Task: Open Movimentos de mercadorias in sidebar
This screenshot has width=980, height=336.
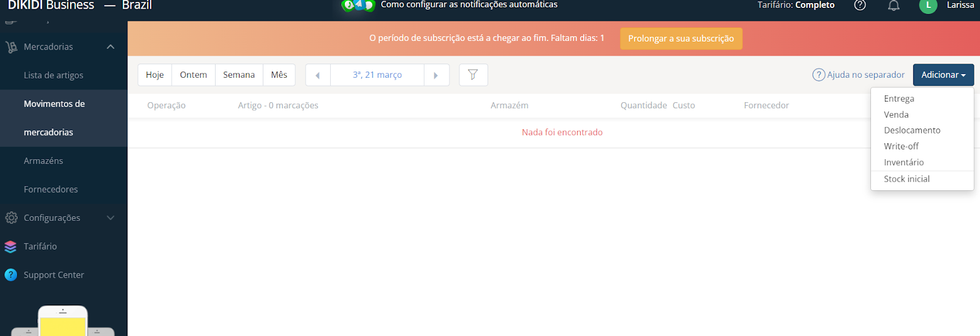Action: [x=64, y=118]
